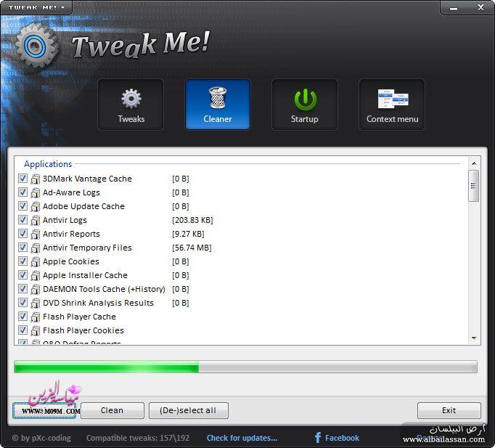Image resolution: width=495 pixels, height=448 pixels.
Task: Toggle Flash Player Cookies checkbox
Action: pyautogui.click(x=22, y=330)
